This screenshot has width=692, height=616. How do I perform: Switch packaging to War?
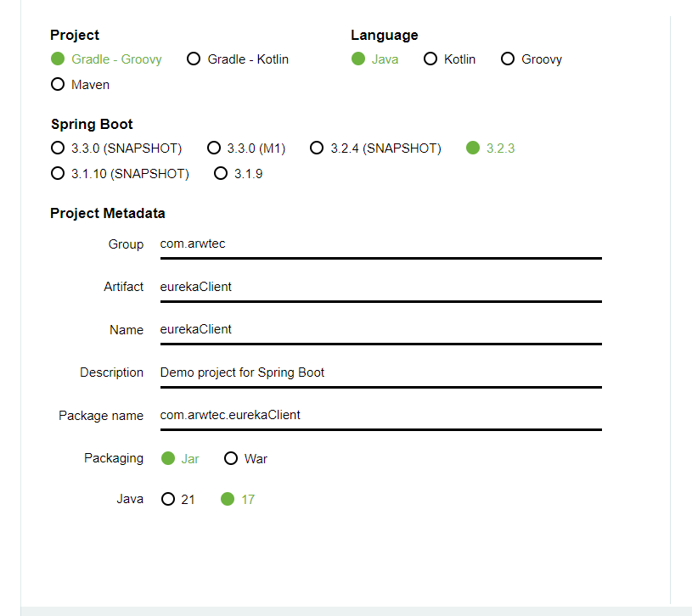[231, 459]
